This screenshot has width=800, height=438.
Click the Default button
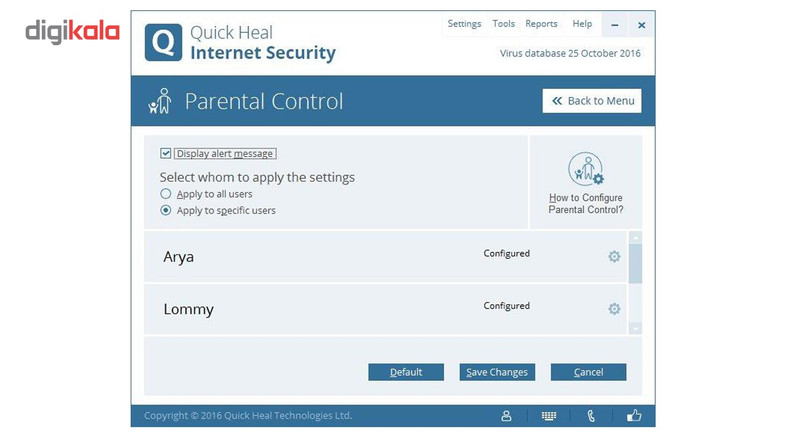(406, 372)
